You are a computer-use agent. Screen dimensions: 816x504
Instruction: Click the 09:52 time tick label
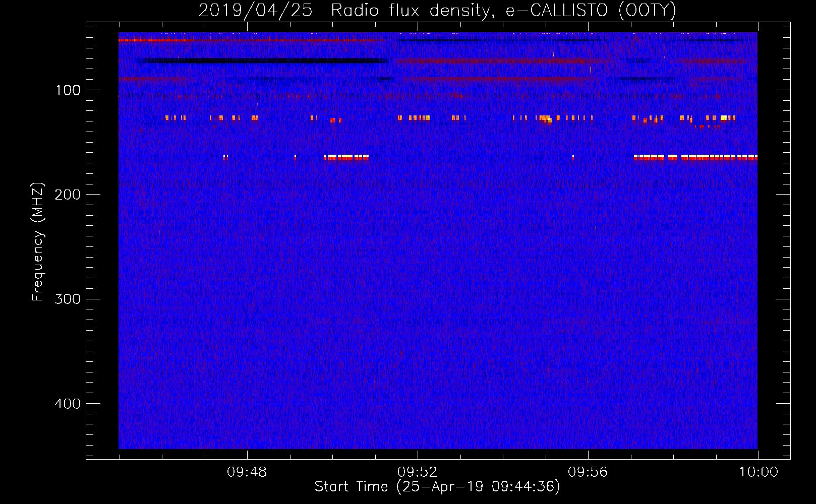(418, 472)
